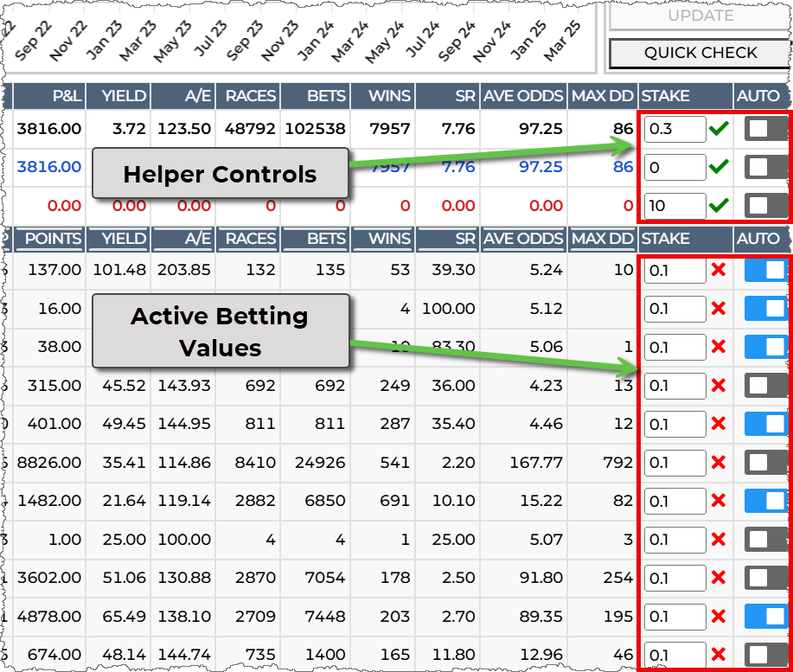Click red X in the 674.00 points row
793x672 pixels.
pyautogui.click(x=719, y=655)
